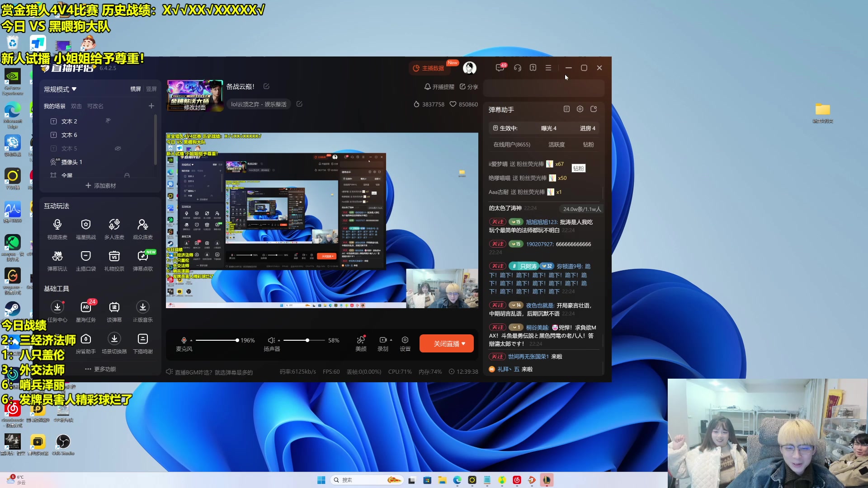
Task: Open 设置 settings gear in control bar
Action: [x=405, y=343]
